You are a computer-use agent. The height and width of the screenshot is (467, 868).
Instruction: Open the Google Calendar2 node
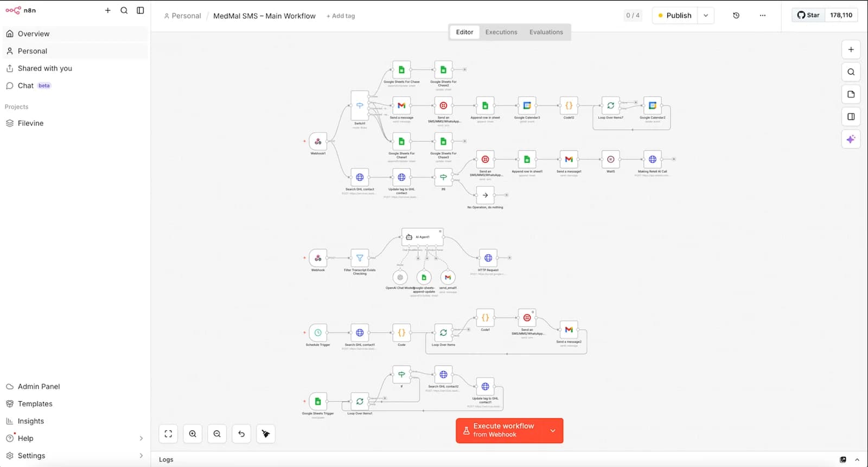click(652, 105)
